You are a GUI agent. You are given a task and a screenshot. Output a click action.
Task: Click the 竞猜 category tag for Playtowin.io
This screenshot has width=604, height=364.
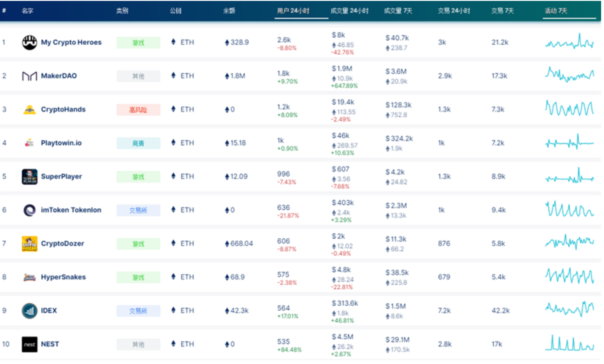[x=138, y=143]
